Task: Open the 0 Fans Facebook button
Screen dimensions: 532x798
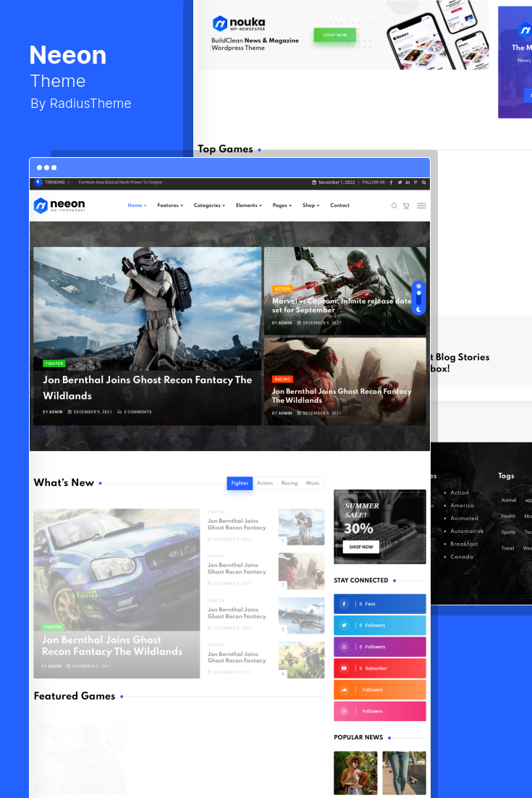Action: [379, 604]
